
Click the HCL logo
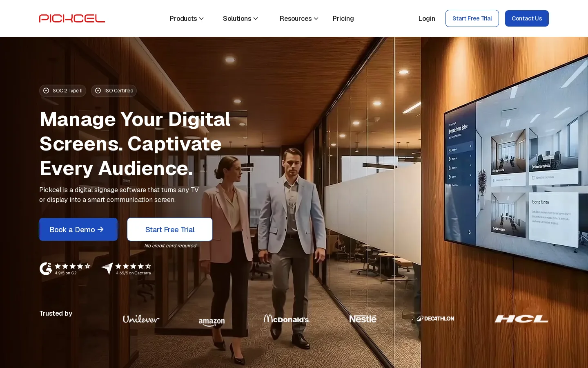(521, 319)
